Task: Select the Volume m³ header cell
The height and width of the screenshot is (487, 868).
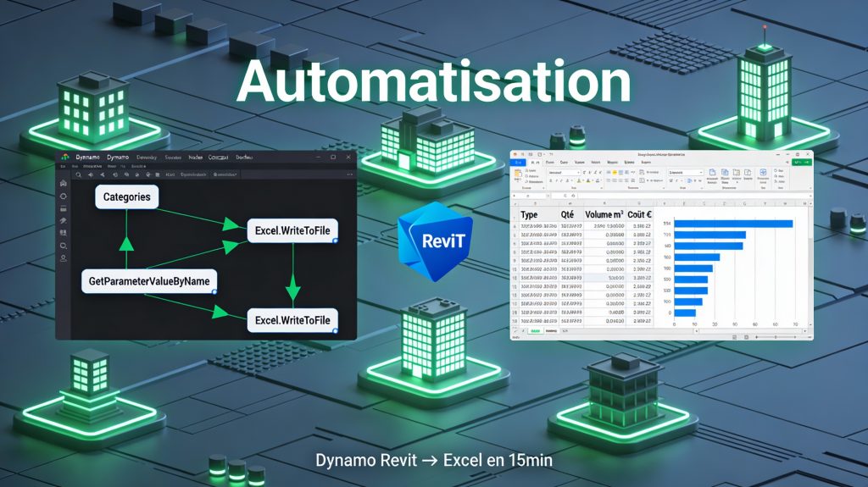Action: click(x=604, y=215)
